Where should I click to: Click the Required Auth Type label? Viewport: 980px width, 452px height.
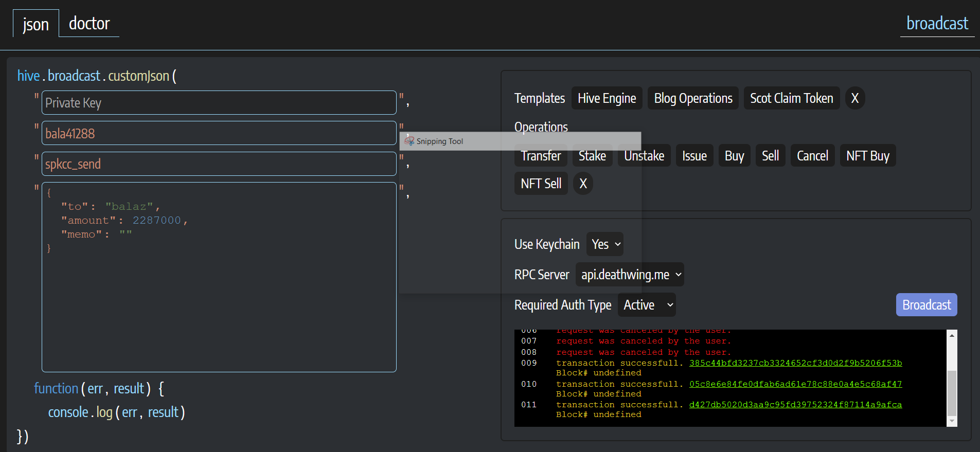[563, 305]
